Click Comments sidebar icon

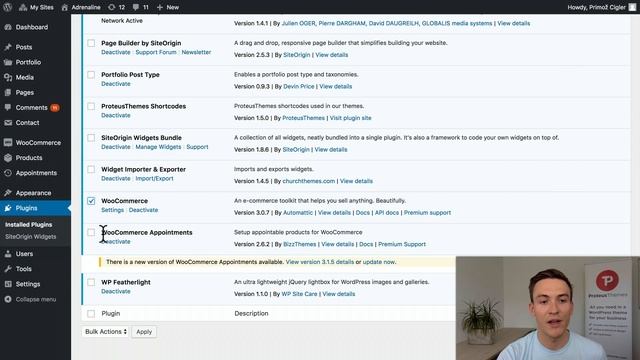click(8, 108)
